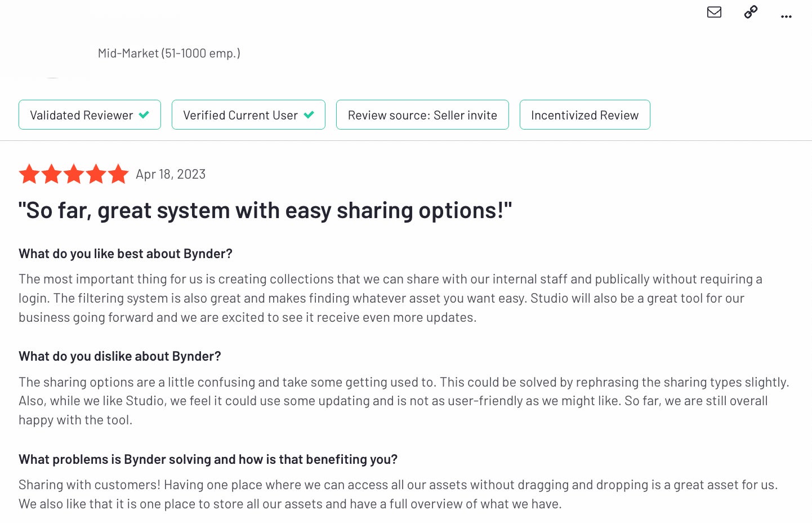The image size is (812, 523).
Task: Open the review title about easy sharing options
Action: 265,210
